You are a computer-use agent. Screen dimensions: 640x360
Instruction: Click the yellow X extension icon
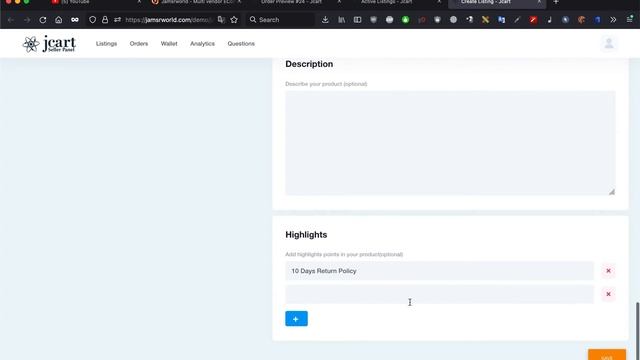coord(485,20)
